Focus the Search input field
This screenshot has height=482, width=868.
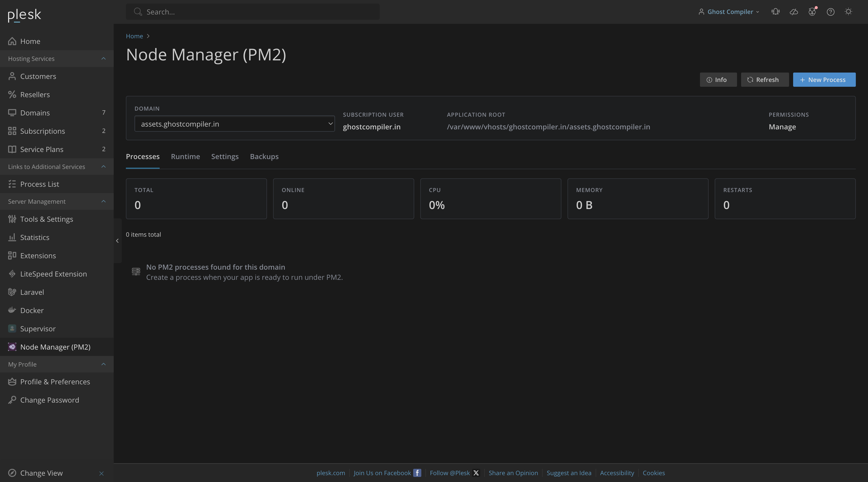pos(253,12)
